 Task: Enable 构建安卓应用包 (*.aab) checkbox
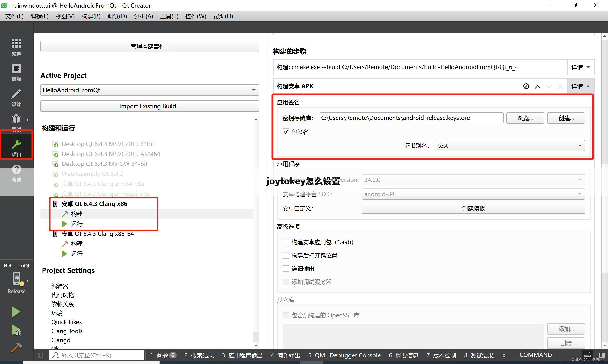coord(286,242)
